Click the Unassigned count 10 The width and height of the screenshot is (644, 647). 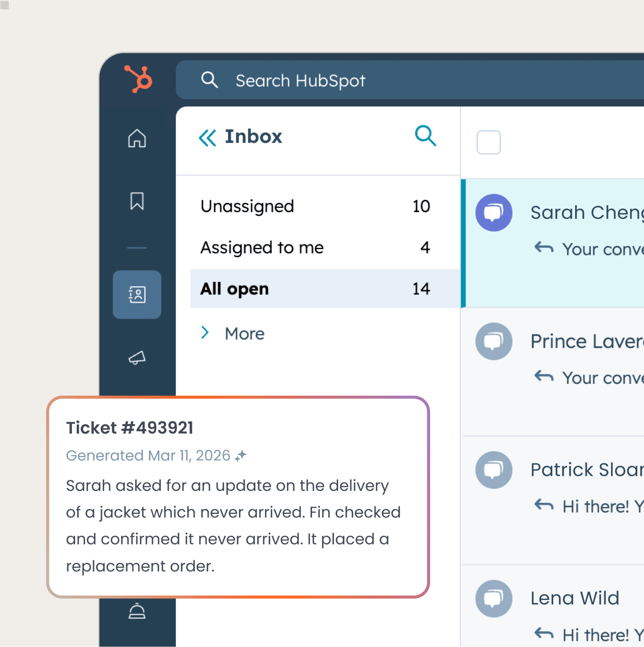coord(421,206)
